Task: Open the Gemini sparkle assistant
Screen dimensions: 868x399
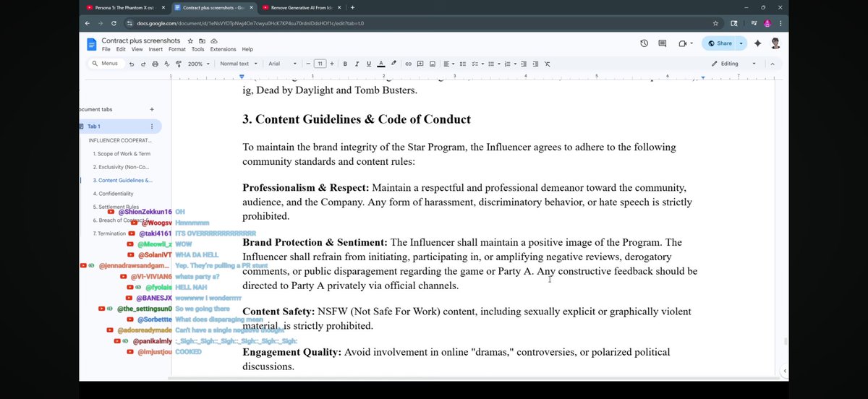Action: click(x=757, y=43)
